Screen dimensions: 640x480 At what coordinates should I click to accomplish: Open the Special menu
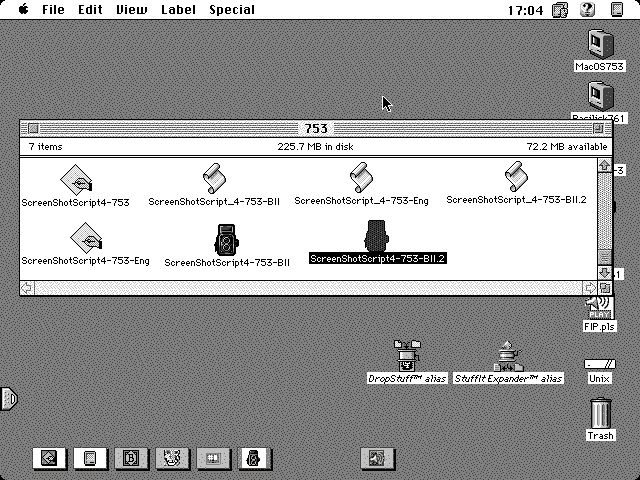pos(231,9)
